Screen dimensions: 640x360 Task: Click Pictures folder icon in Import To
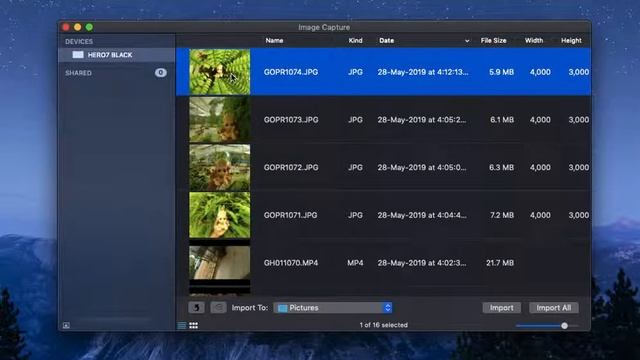point(282,308)
